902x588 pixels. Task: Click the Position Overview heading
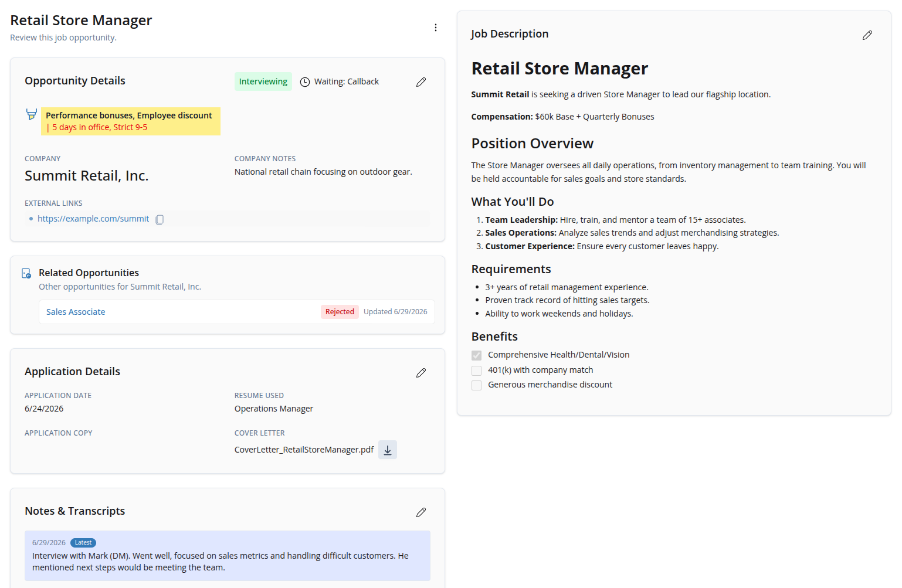pos(533,144)
